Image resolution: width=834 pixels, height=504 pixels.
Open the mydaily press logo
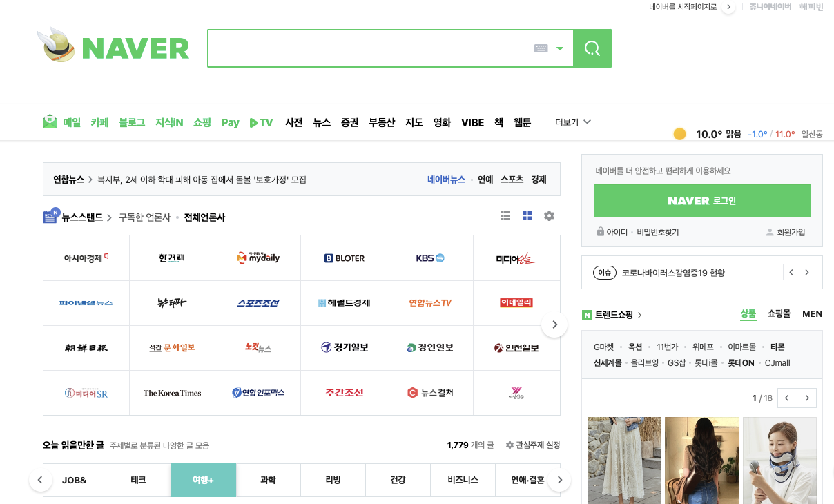pos(258,258)
